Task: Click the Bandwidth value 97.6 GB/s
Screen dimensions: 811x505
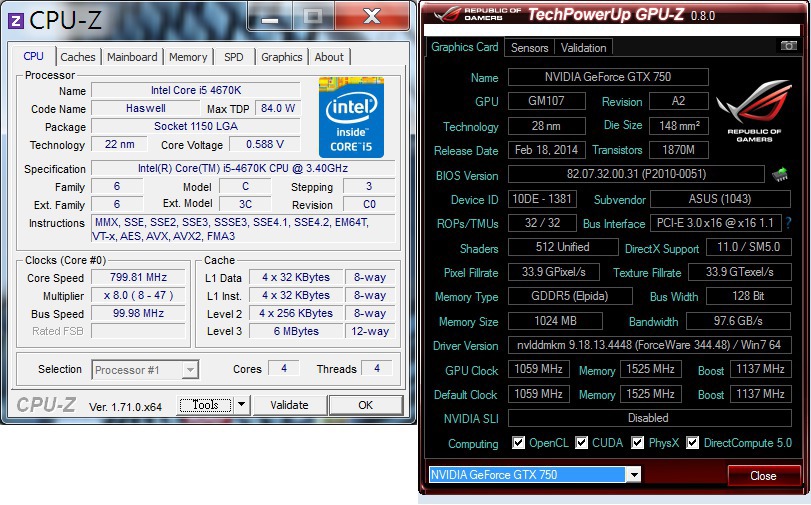Action: tap(738, 321)
